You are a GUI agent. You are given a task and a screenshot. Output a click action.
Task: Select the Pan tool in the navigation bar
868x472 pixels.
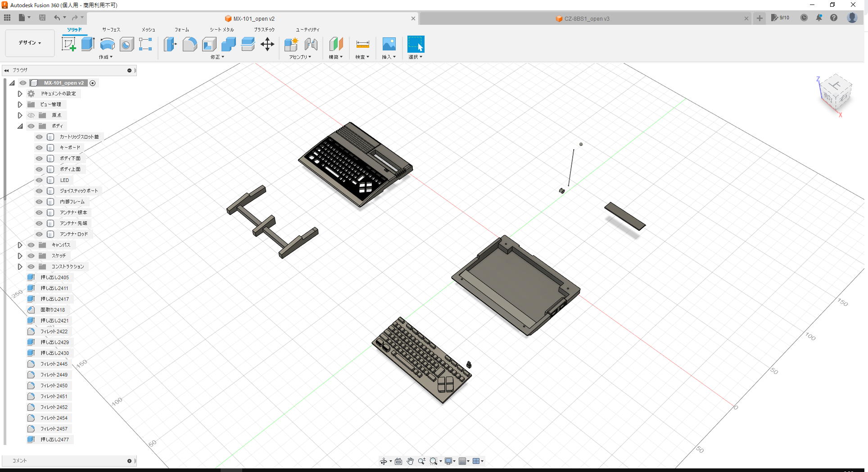410,461
